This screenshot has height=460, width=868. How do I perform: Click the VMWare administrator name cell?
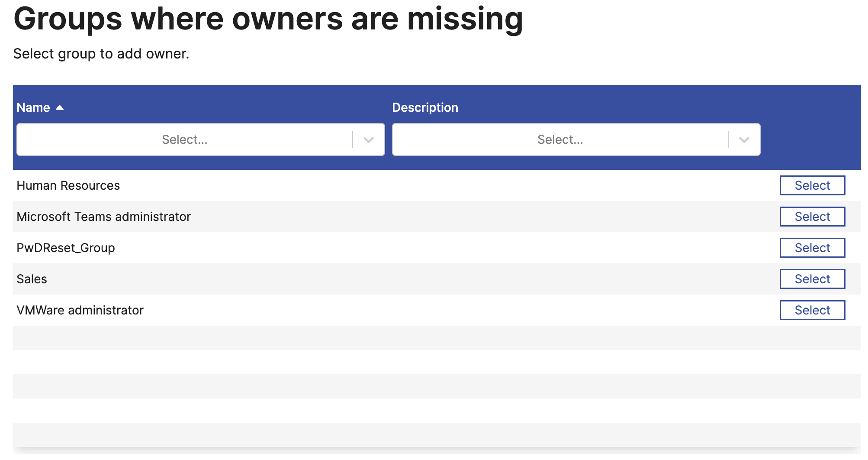pyautogui.click(x=80, y=310)
